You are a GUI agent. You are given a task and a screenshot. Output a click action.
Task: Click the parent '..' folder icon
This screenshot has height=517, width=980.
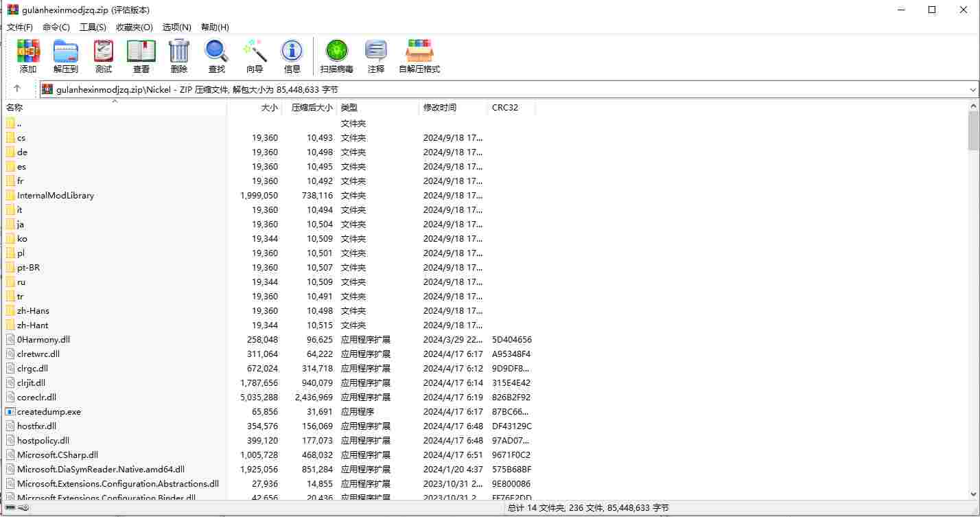10,123
